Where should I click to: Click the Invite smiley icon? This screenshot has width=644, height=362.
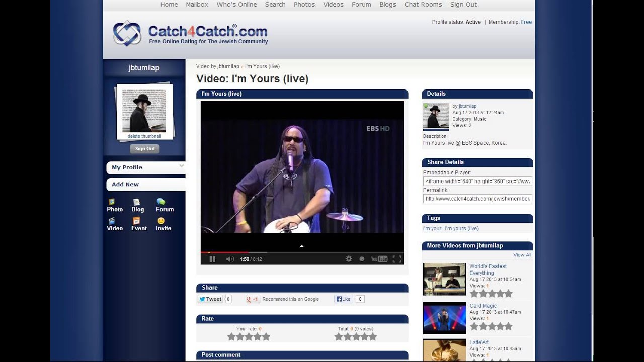161,221
